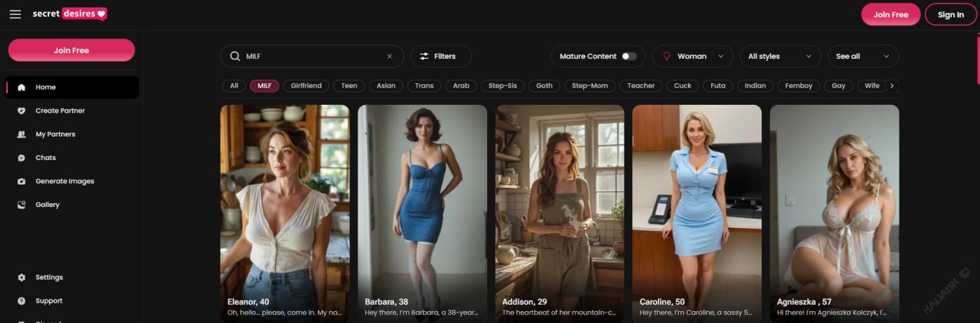Select the Step-Mom category tag
980x323 pixels.
click(x=590, y=86)
